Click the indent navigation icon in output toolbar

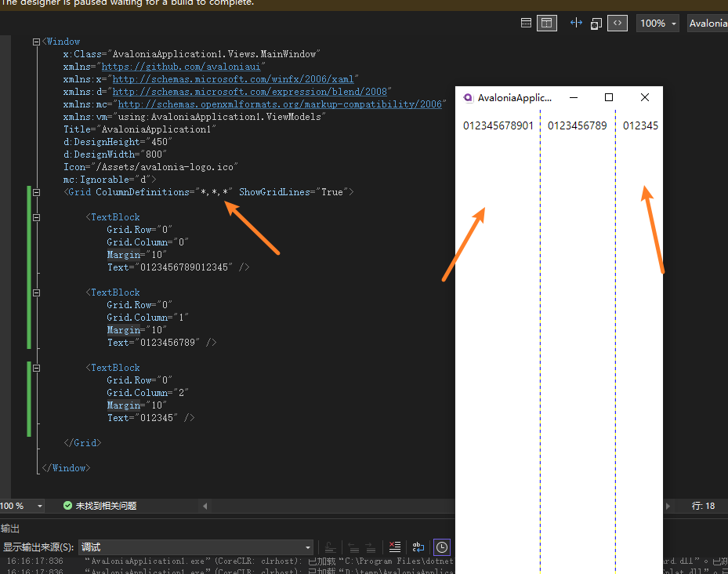coord(329,547)
